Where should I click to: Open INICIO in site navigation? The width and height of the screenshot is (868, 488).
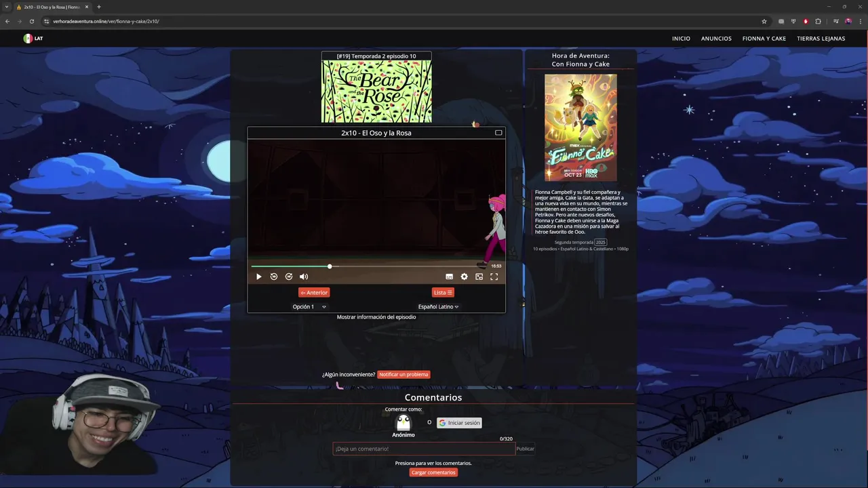tap(681, 39)
